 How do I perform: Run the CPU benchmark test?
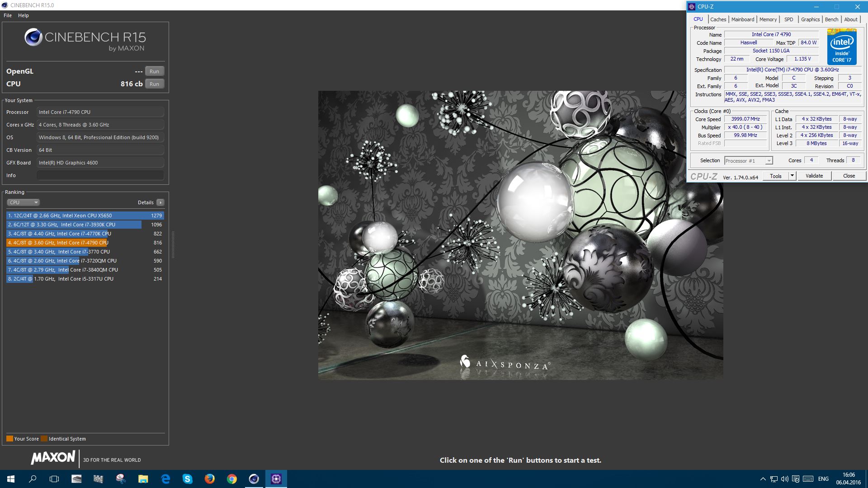pos(154,84)
